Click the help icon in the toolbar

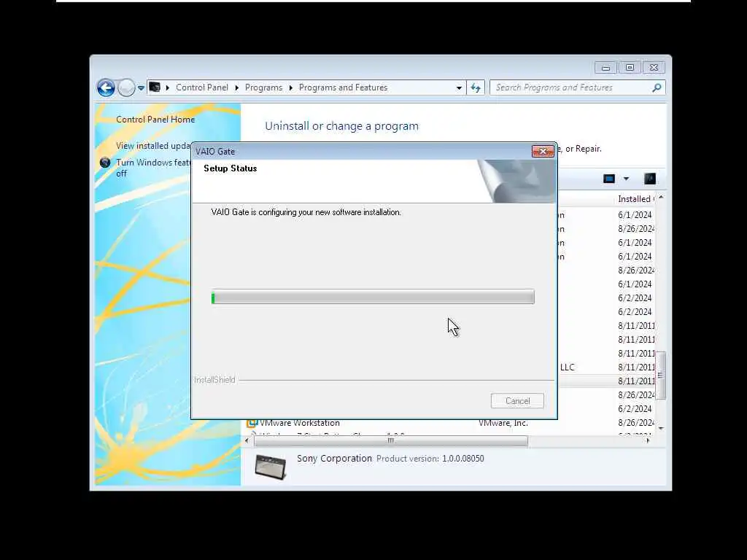tap(650, 179)
